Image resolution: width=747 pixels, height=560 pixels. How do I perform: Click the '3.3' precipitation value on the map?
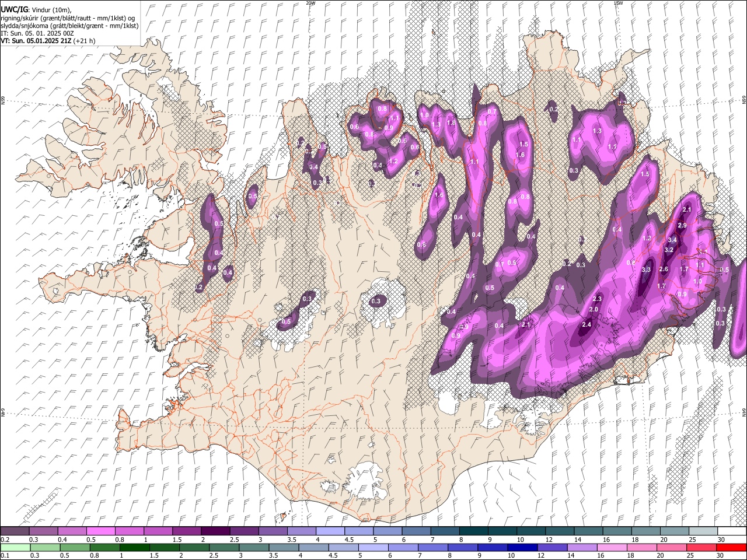click(646, 269)
